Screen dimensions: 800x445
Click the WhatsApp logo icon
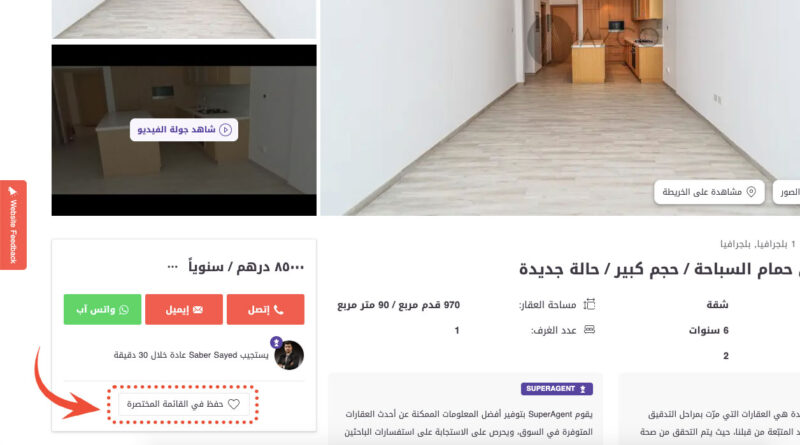[x=123, y=310]
